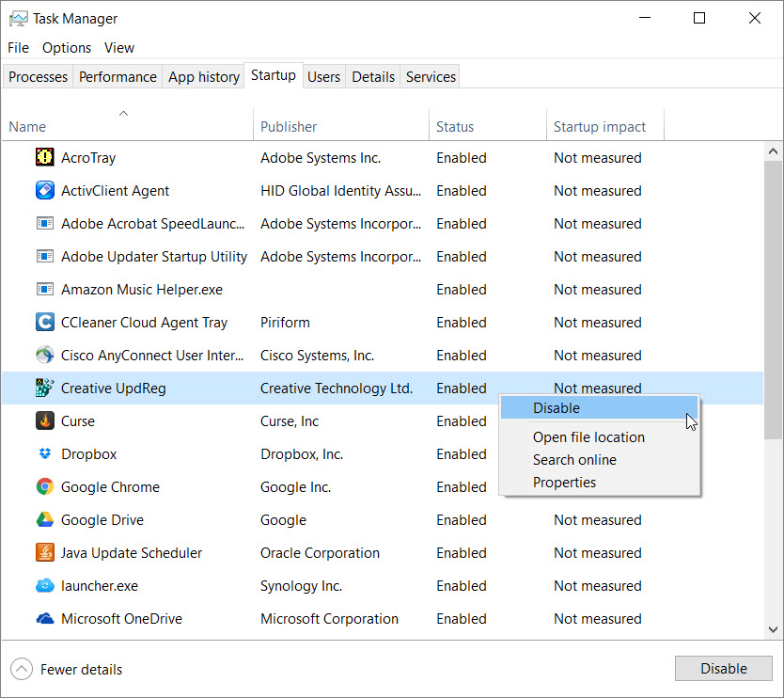Open Properties from the context menu

pyautogui.click(x=599, y=482)
